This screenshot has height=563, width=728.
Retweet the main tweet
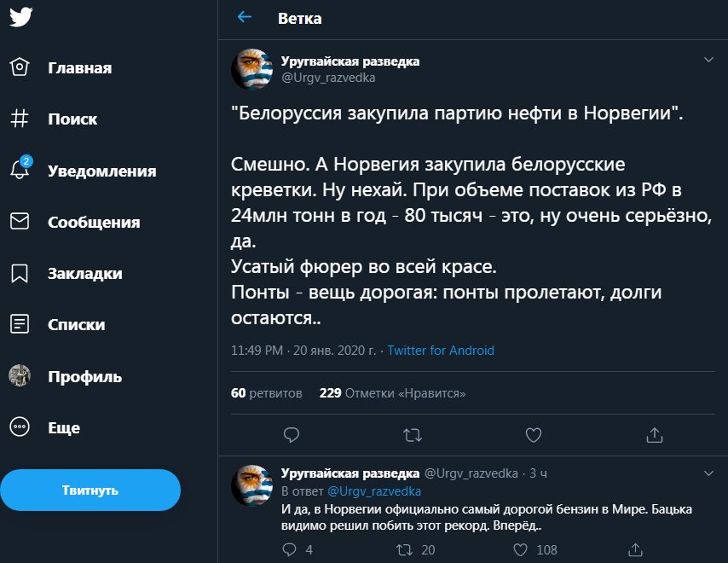click(412, 435)
